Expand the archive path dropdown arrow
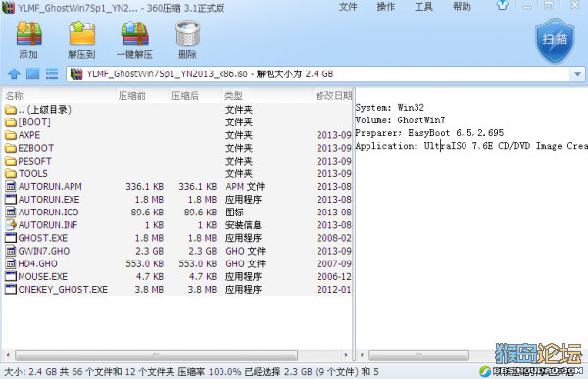Screen dimensions: 588x379 pyautogui.click(x=577, y=74)
